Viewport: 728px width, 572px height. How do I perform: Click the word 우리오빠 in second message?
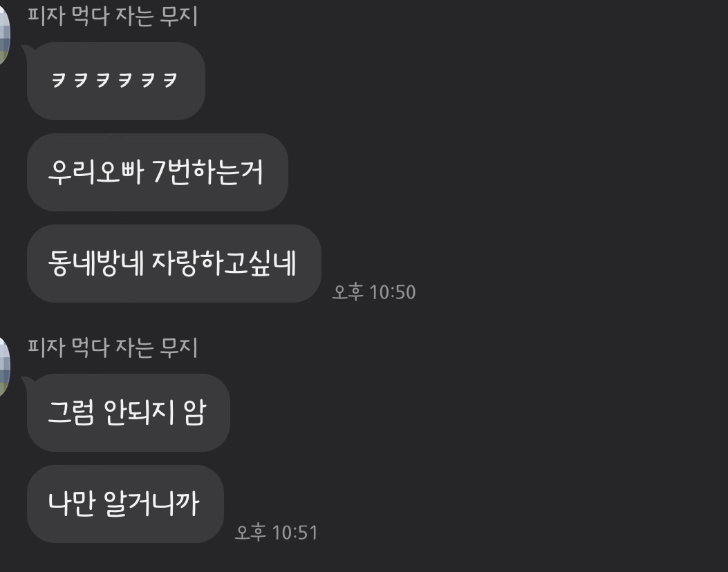point(96,171)
